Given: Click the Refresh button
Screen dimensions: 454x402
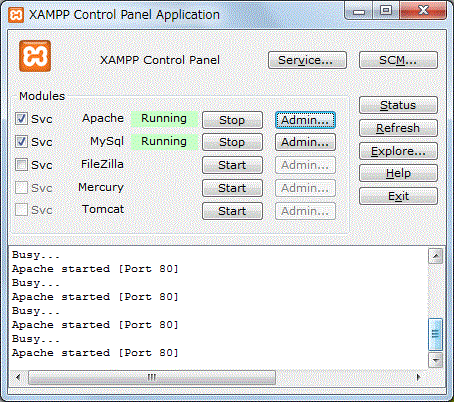Looking at the screenshot, I should [x=398, y=128].
